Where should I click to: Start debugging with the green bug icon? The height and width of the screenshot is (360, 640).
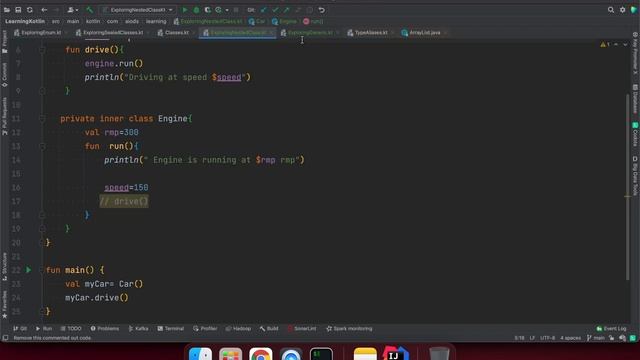pos(196,10)
